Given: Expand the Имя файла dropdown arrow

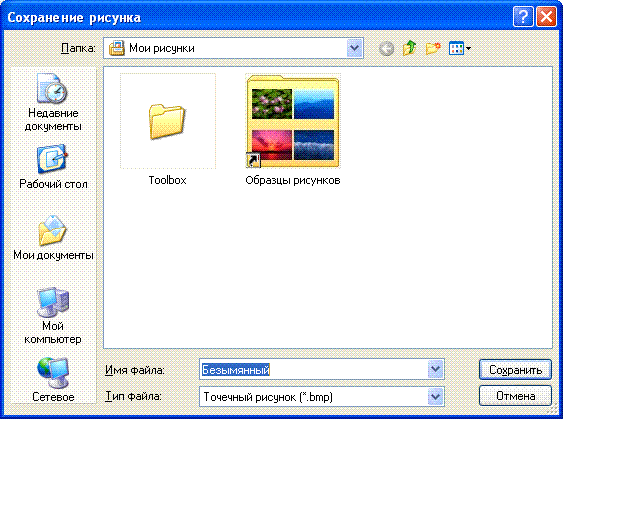Looking at the screenshot, I should (x=436, y=369).
